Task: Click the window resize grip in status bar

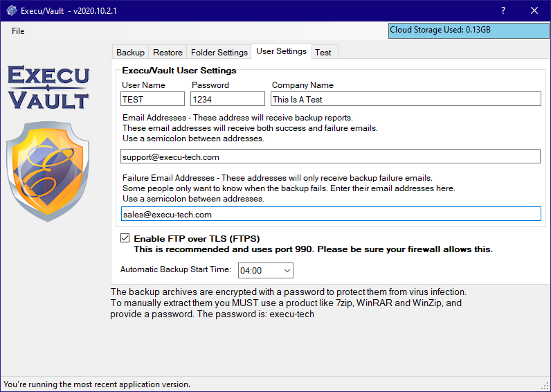Action: (x=545, y=386)
